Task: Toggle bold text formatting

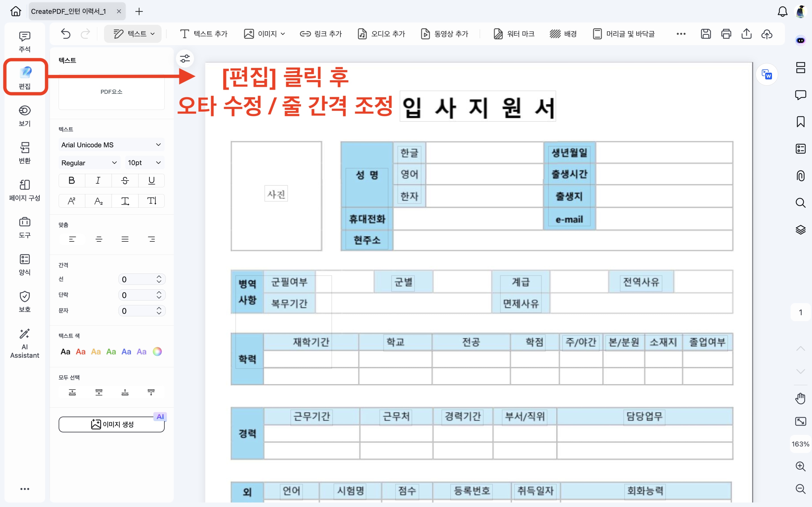Action: (x=71, y=180)
